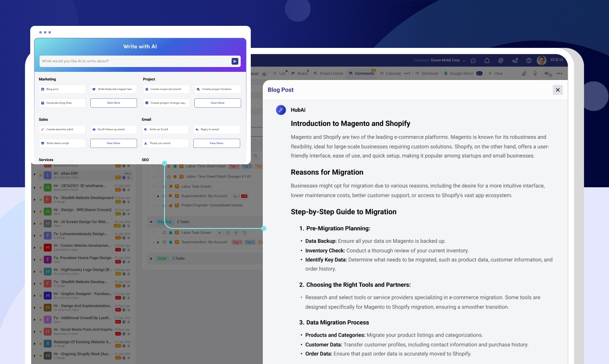Select Write featured snippet text template
Screen dimensions: 609x364
(x=114, y=89)
